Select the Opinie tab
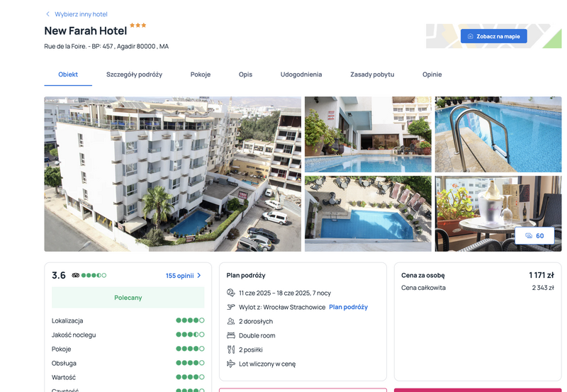567x392 pixels. tap(432, 74)
